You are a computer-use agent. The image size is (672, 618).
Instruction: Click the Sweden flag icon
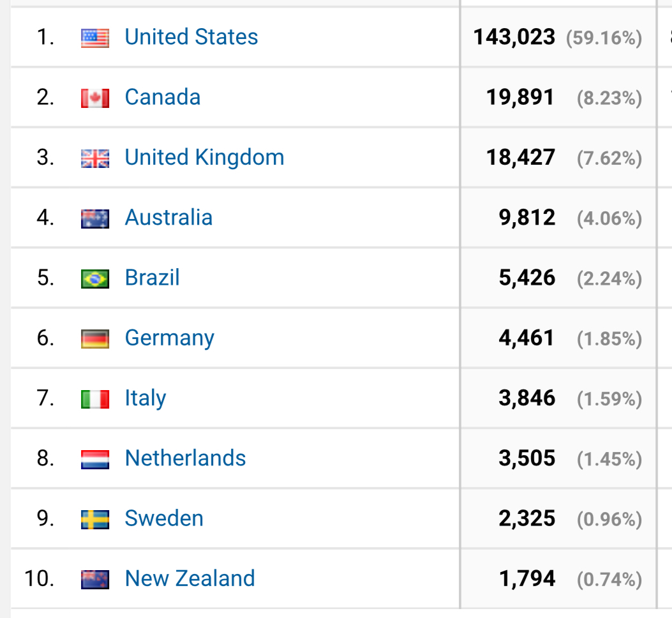[95, 519]
